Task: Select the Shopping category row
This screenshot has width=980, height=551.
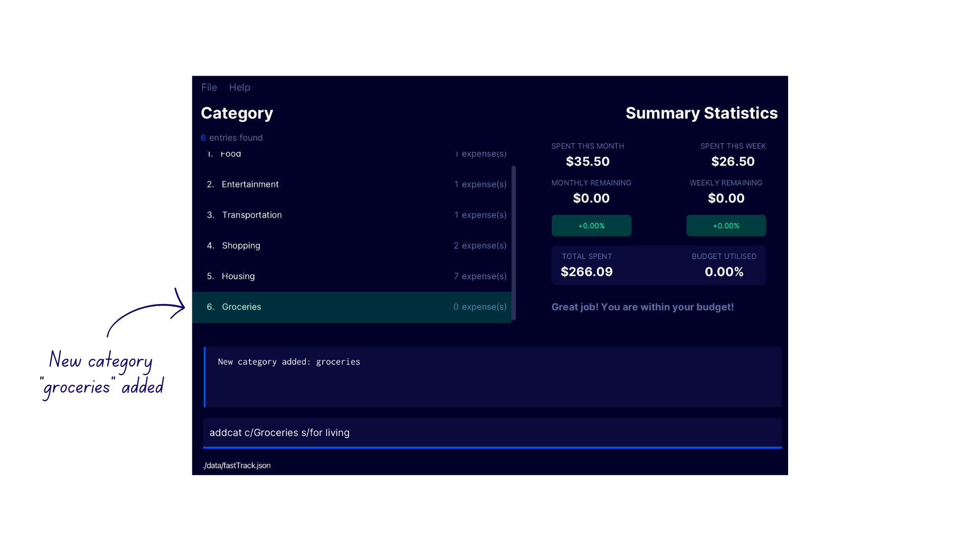Action: pos(352,245)
